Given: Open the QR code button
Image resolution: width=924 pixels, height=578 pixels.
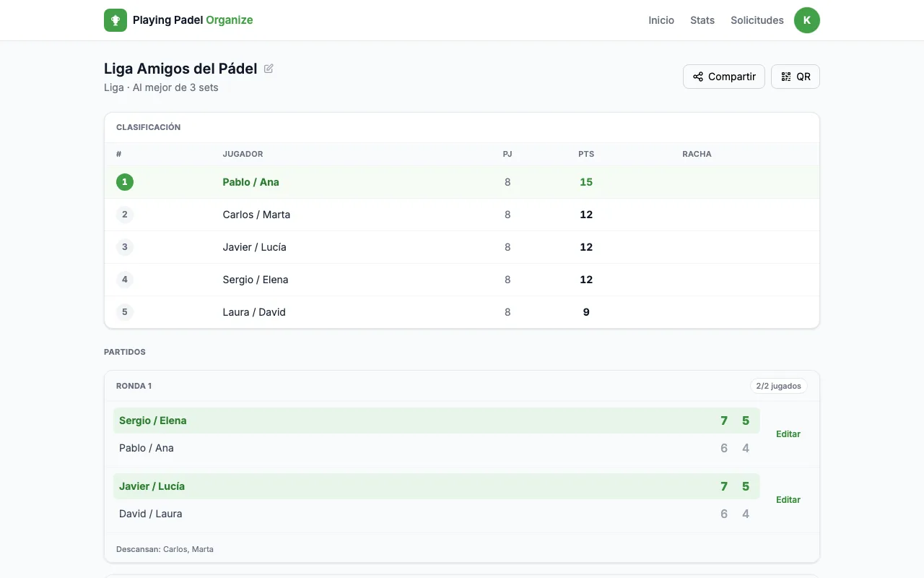Looking at the screenshot, I should 796,77.
